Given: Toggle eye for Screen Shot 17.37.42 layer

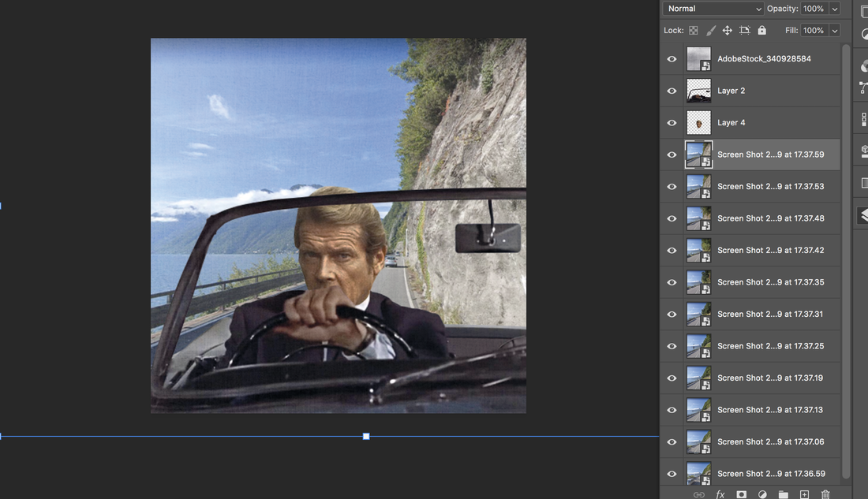Looking at the screenshot, I should [672, 251].
